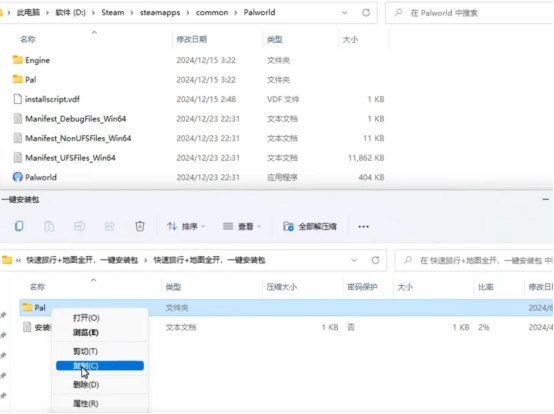Sort Palworld window by 修改日期 column
554x414 pixels.
click(x=191, y=39)
